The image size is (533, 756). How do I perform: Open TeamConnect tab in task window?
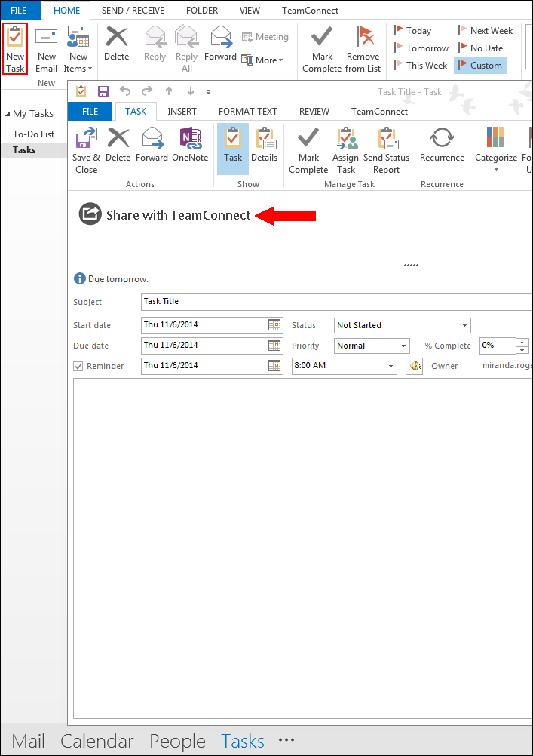(379, 112)
